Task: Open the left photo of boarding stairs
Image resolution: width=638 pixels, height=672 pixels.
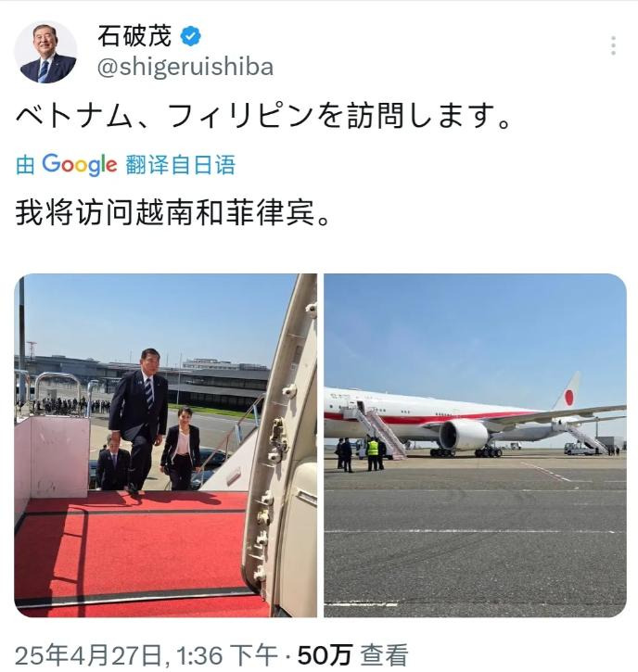Action: (x=165, y=445)
